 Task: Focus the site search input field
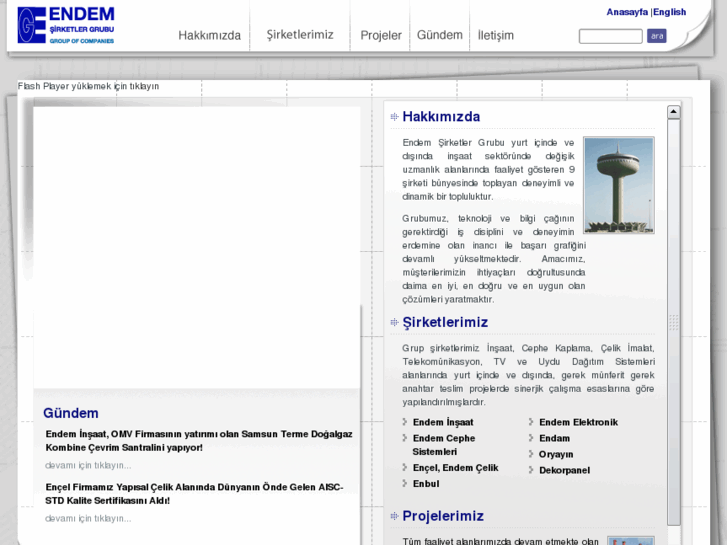coord(611,36)
